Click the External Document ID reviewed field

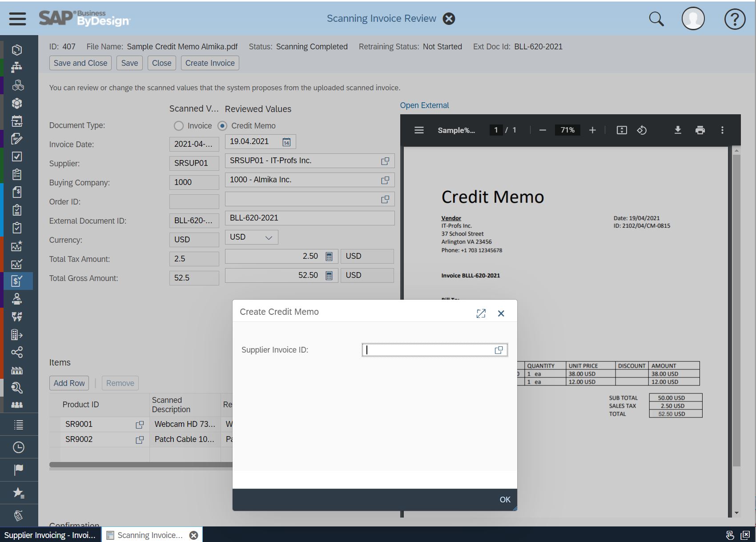310,218
